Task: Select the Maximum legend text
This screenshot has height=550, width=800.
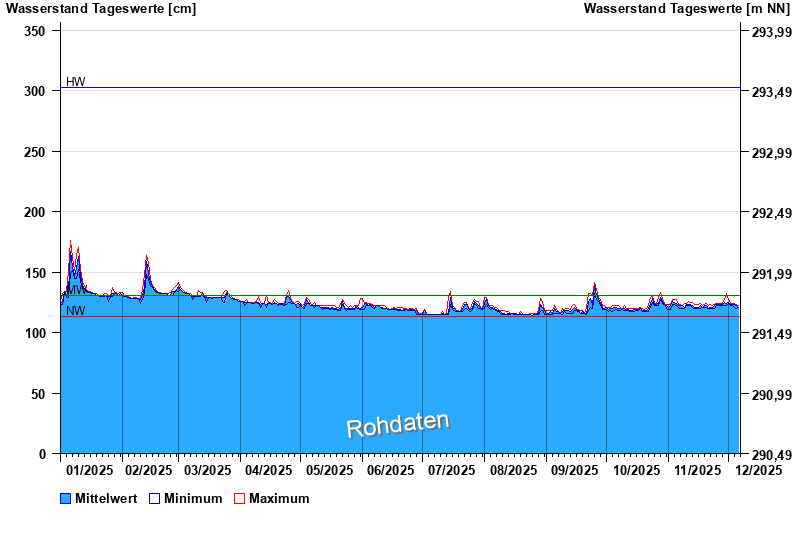Action: point(279,499)
